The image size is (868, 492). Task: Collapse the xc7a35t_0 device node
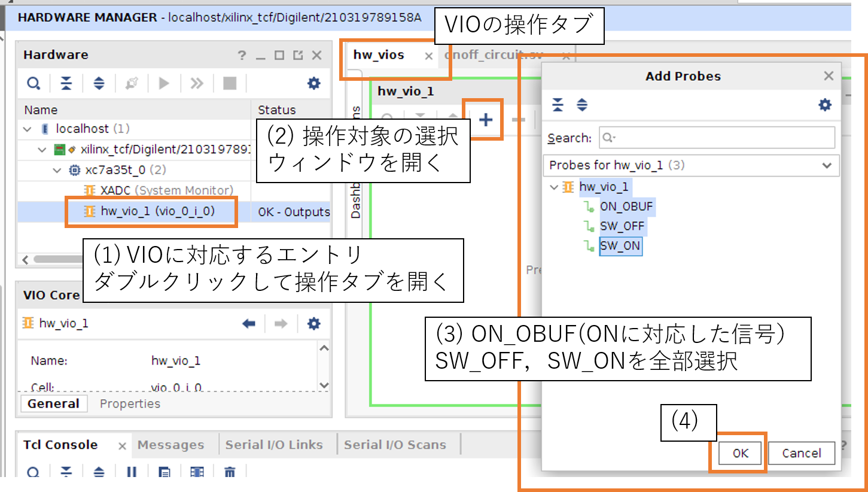(57, 170)
